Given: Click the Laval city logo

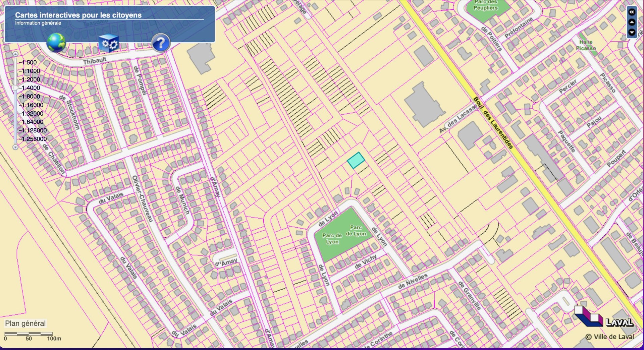Looking at the screenshot, I should (604, 316).
